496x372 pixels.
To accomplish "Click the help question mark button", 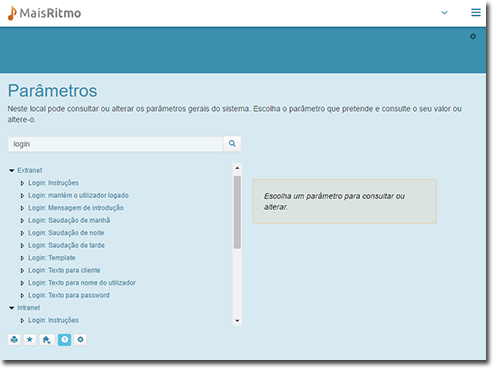I will coord(65,340).
